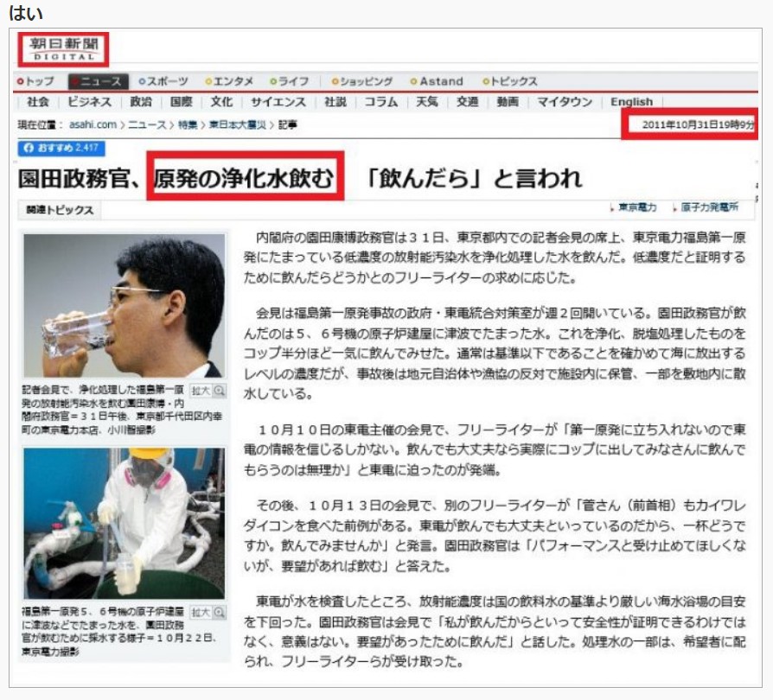
Task: Switch to the English edition
Action: (631, 102)
